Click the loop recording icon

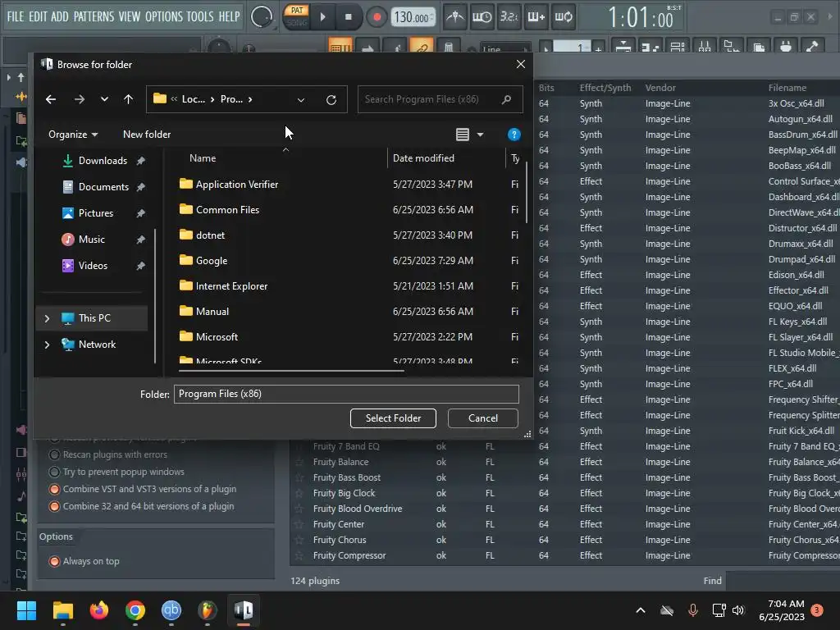tap(563, 17)
